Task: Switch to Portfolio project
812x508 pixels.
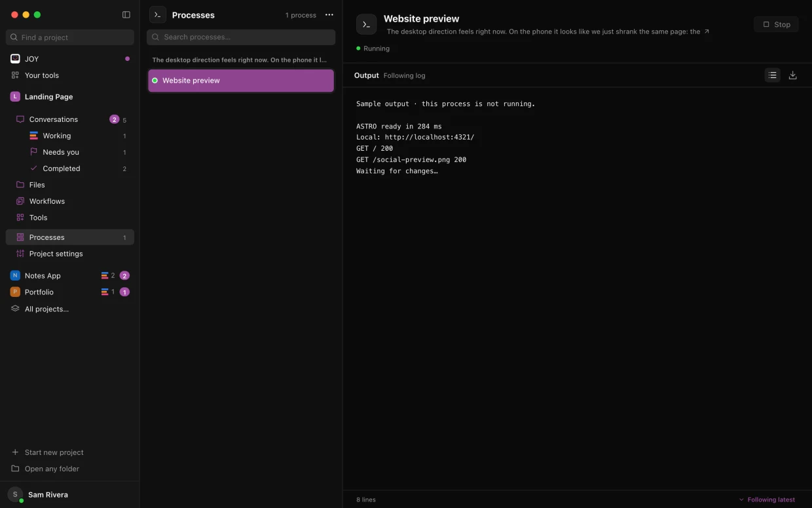Action: 70,292
